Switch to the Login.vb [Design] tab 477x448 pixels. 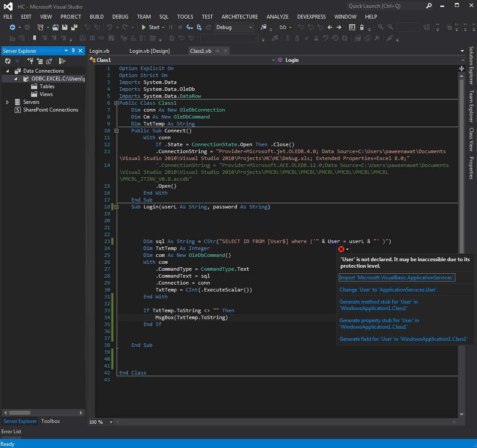(x=149, y=51)
